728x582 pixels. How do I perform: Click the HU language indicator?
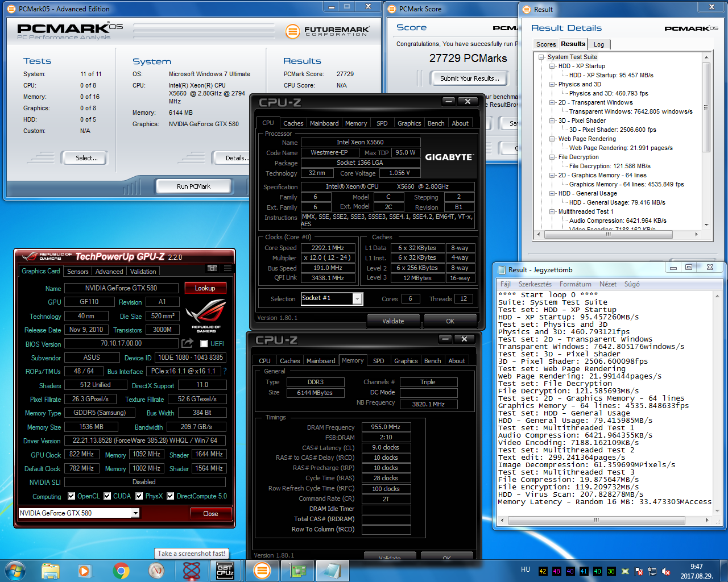pyautogui.click(x=526, y=569)
